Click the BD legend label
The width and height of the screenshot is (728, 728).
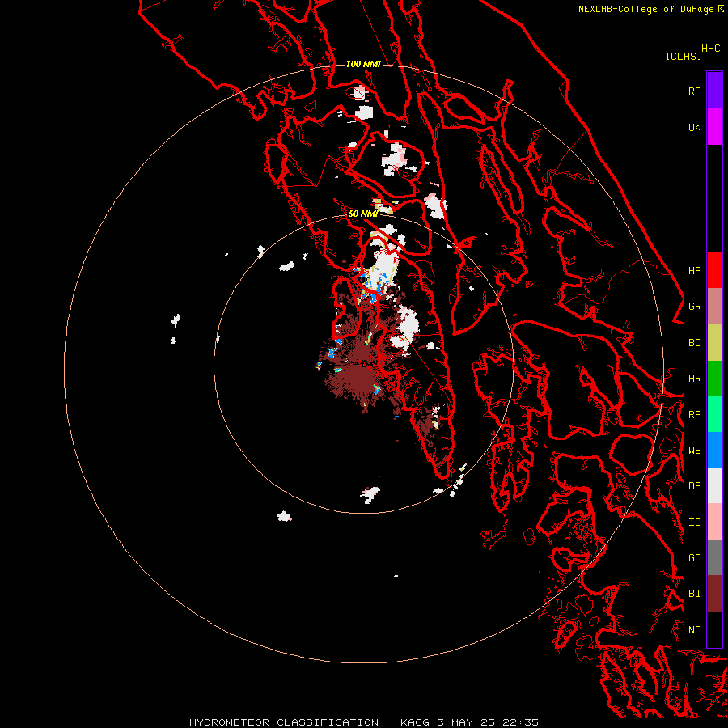point(694,343)
